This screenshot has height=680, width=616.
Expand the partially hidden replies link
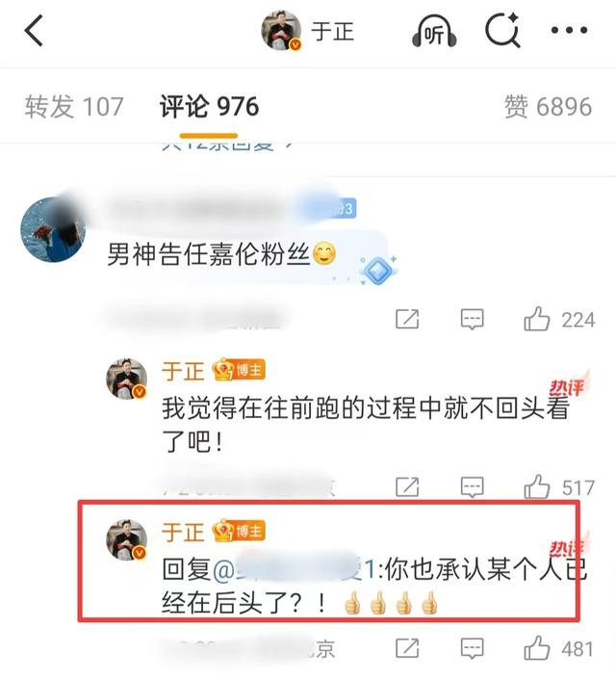pyautogui.click(x=227, y=146)
